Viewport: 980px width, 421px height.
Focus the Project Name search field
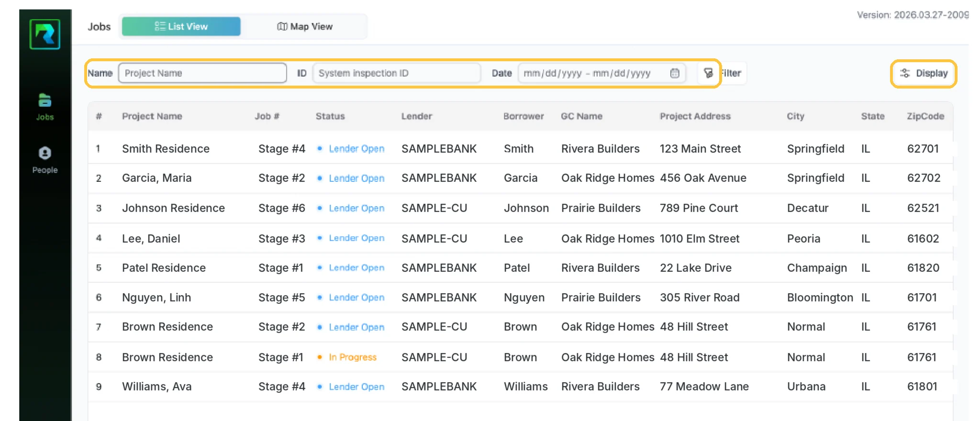[x=202, y=73]
